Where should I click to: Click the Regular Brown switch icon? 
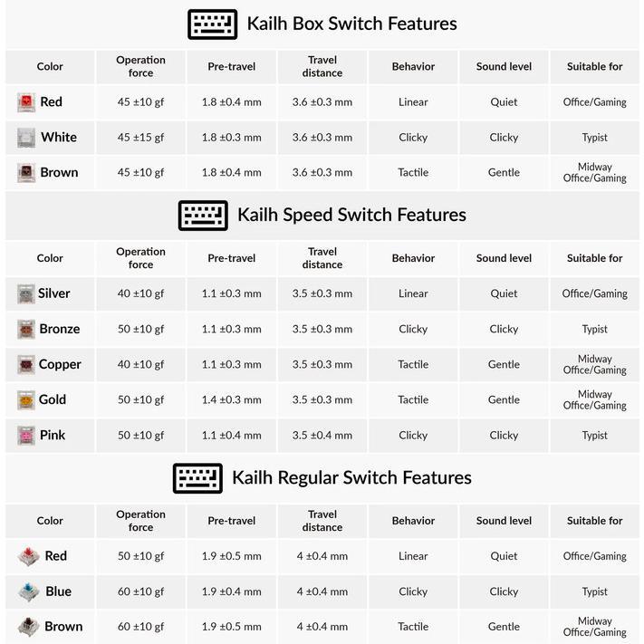[29, 626]
